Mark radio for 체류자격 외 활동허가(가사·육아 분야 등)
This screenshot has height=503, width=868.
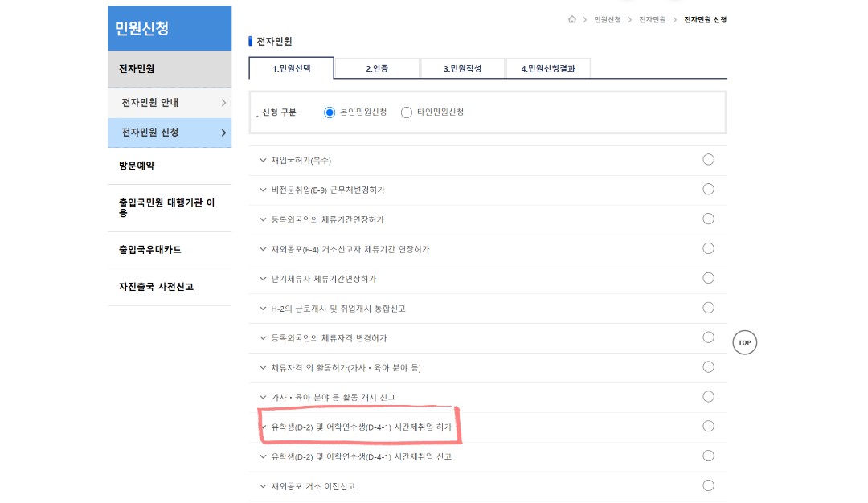708,367
